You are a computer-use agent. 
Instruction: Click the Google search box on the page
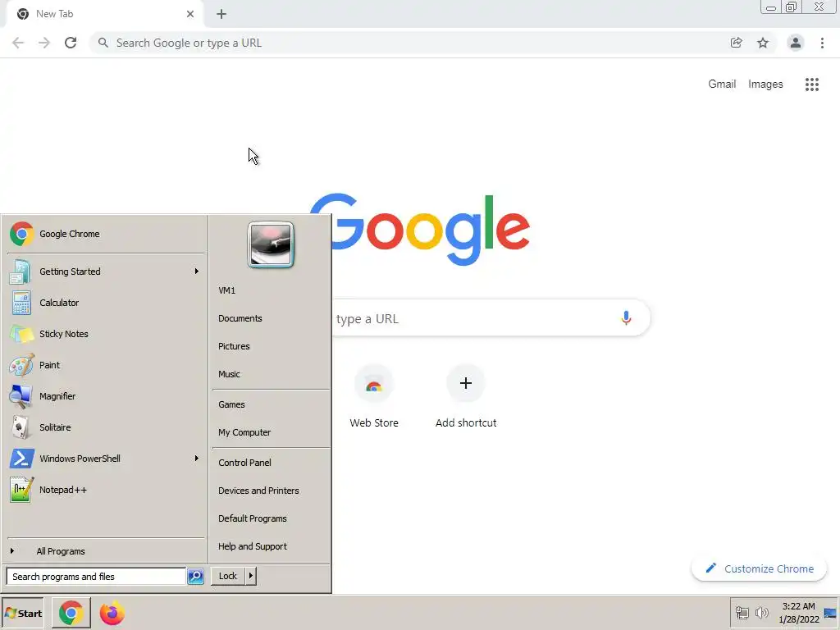pyautogui.click(x=491, y=318)
